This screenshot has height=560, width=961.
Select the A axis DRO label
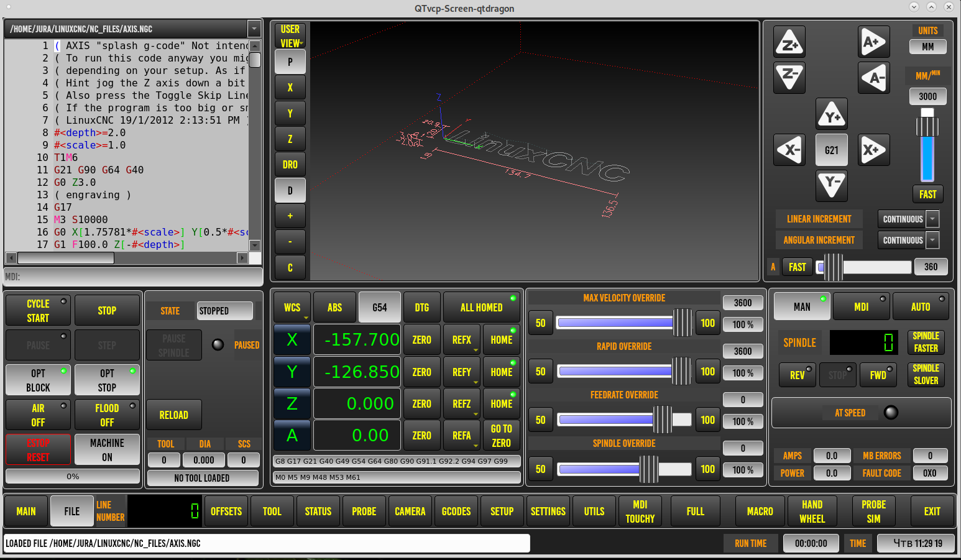click(292, 435)
